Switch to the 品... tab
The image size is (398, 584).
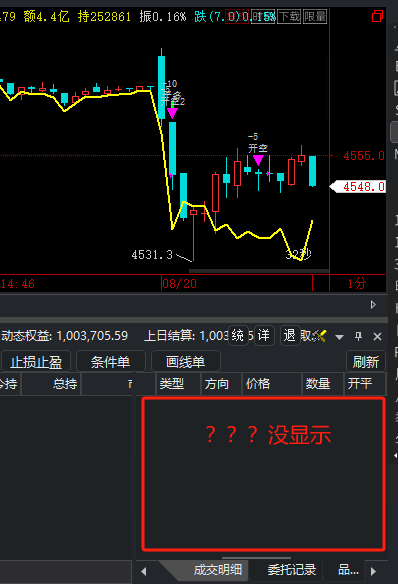[348, 570]
